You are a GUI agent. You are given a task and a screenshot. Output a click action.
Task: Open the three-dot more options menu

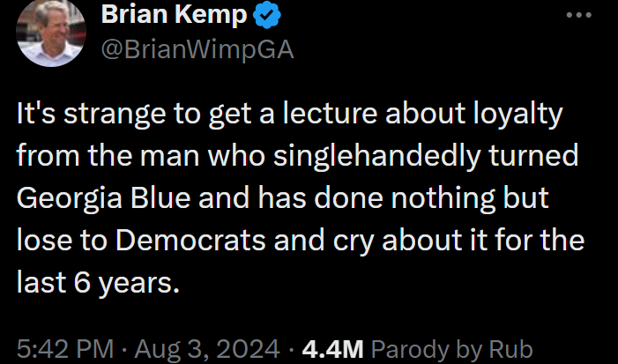[579, 16]
